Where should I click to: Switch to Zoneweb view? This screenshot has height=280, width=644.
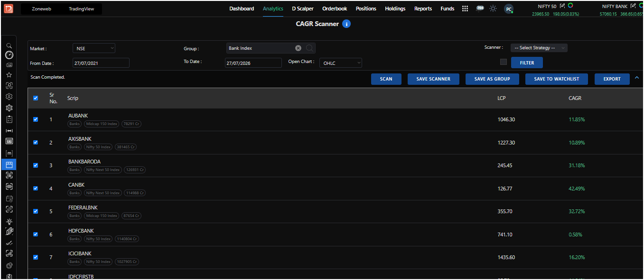(41, 9)
